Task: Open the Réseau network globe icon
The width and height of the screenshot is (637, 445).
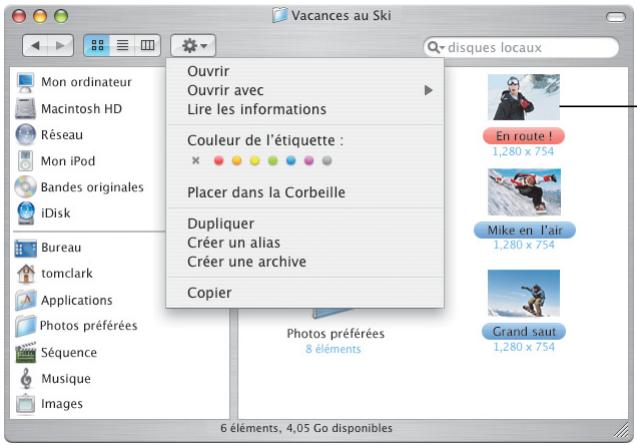Action: click(x=25, y=135)
